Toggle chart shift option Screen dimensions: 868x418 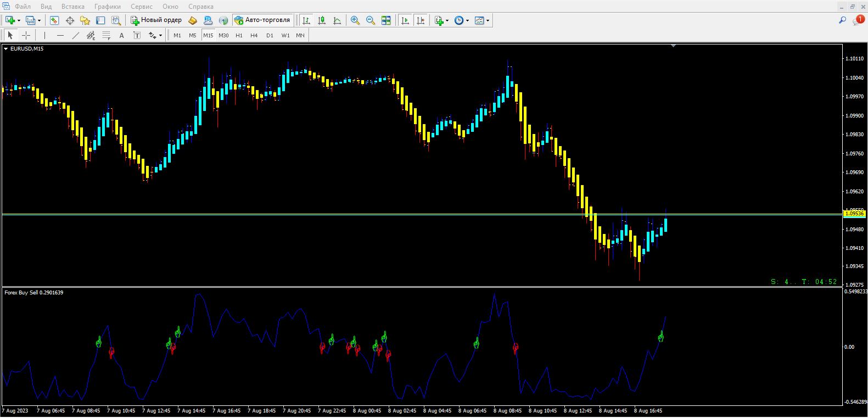[x=421, y=20]
